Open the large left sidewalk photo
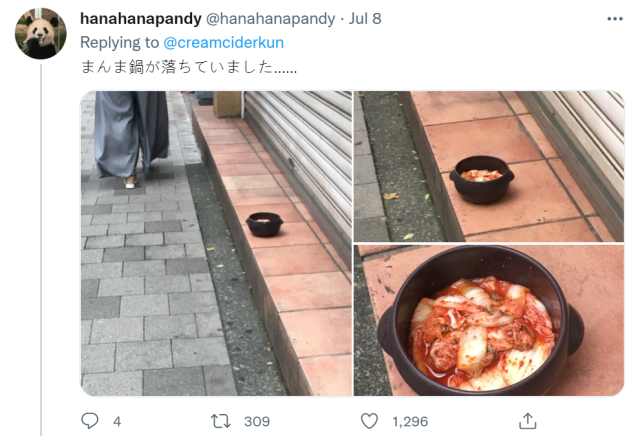The image size is (640, 436). tap(216, 243)
